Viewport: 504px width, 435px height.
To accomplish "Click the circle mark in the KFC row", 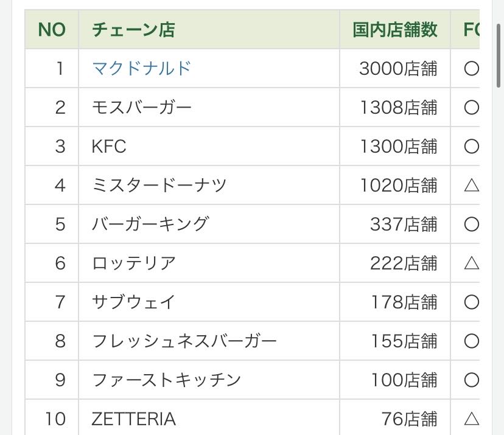I will (x=471, y=147).
